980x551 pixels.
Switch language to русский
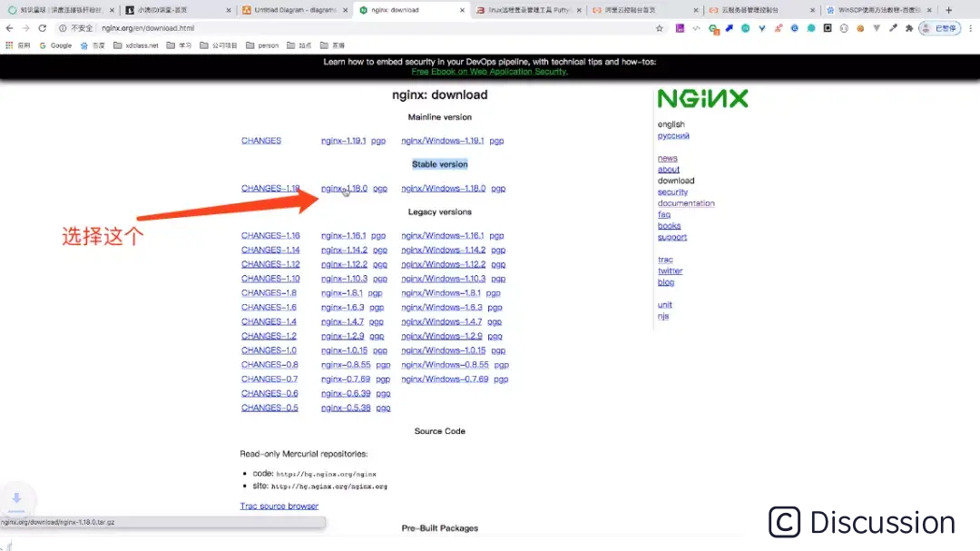coord(673,136)
